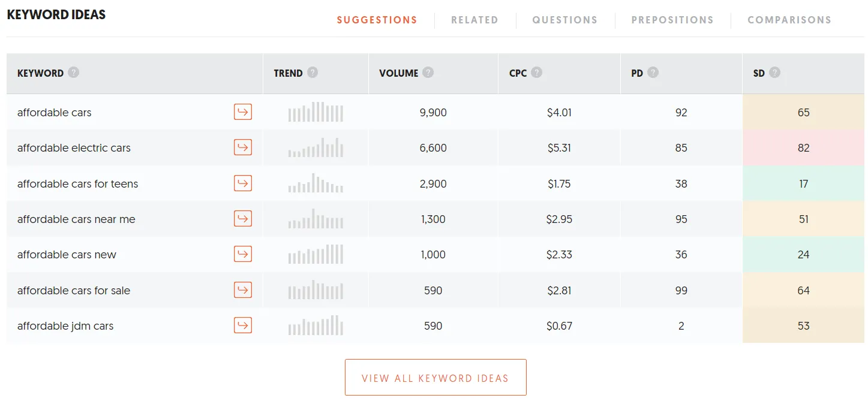This screenshot has height=401, width=868.
Task: Click help icon next to VOLUME header
Action: 428,73
